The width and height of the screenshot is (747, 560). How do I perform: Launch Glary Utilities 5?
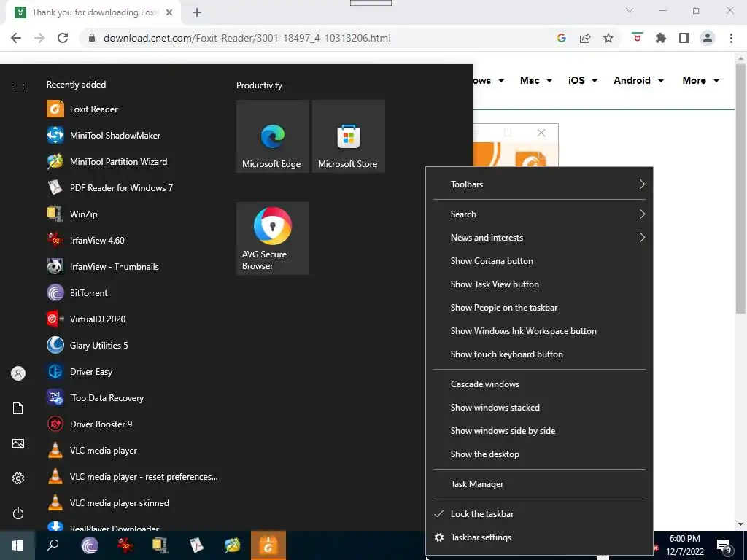[x=133, y=345]
